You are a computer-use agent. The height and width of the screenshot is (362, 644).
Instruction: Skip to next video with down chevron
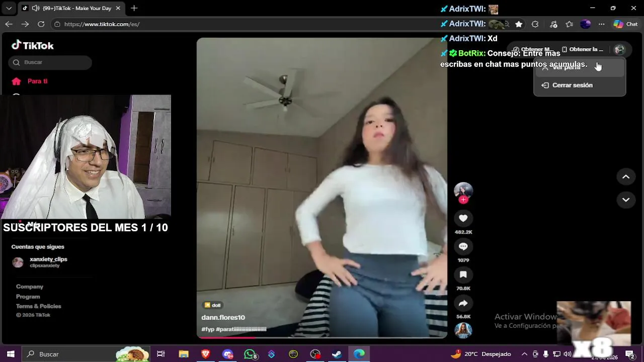point(626,200)
